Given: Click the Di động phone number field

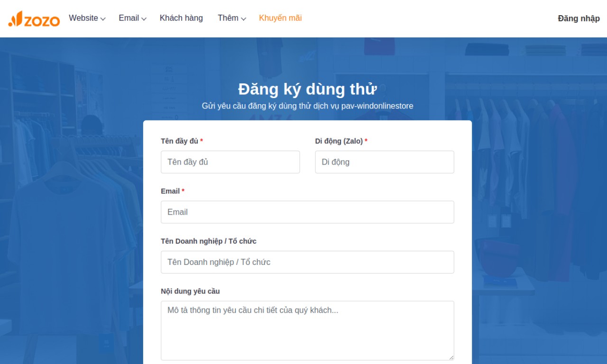Looking at the screenshot, I should (384, 162).
